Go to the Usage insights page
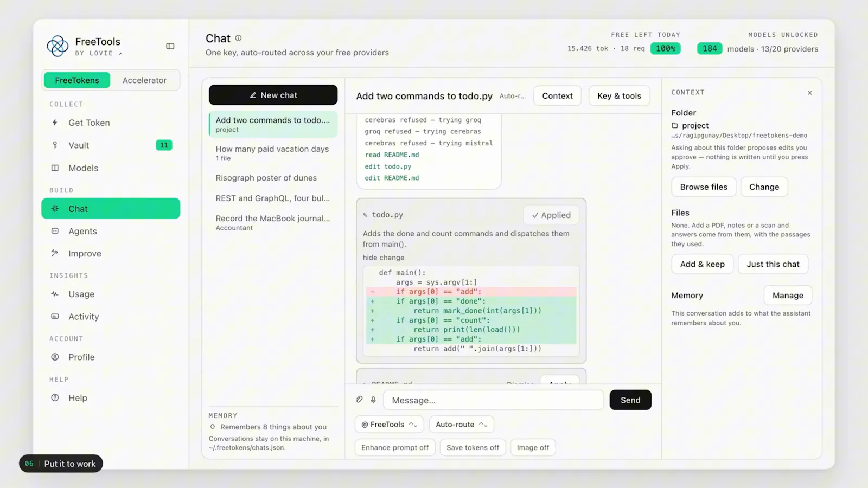Screen dimensions: 868x488 [x=111, y=294]
